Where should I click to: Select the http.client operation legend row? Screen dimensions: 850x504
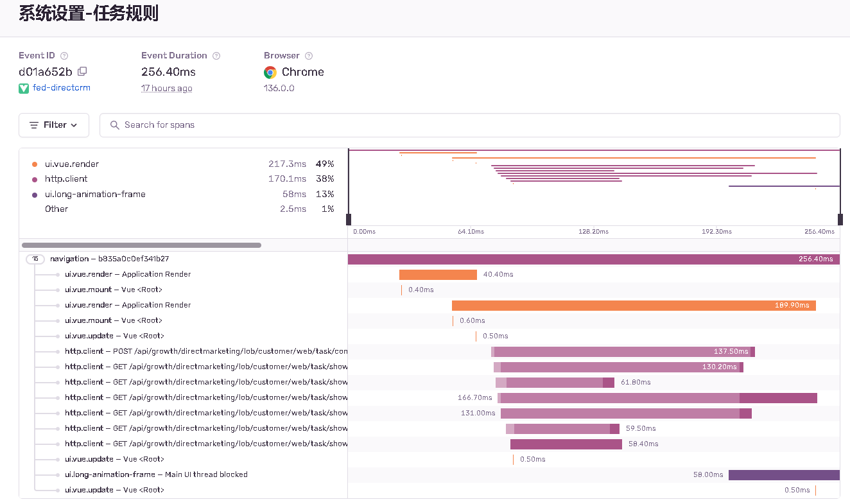[x=183, y=179]
